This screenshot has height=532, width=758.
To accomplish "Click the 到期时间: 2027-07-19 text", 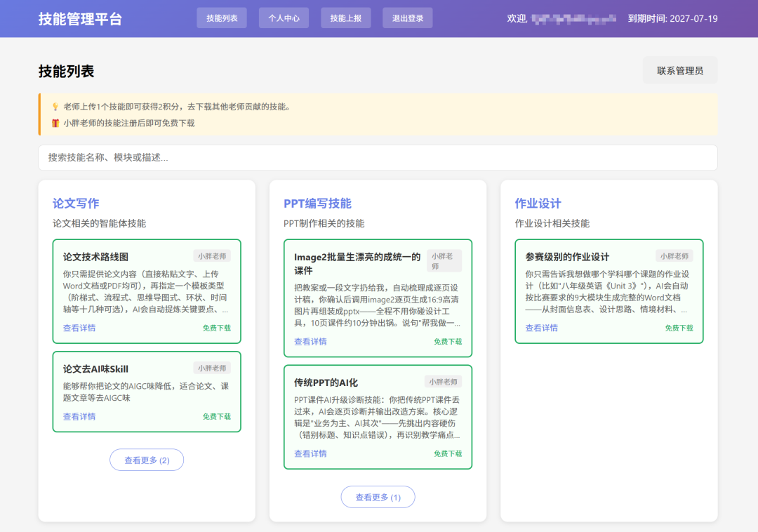I will [x=672, y=18].
